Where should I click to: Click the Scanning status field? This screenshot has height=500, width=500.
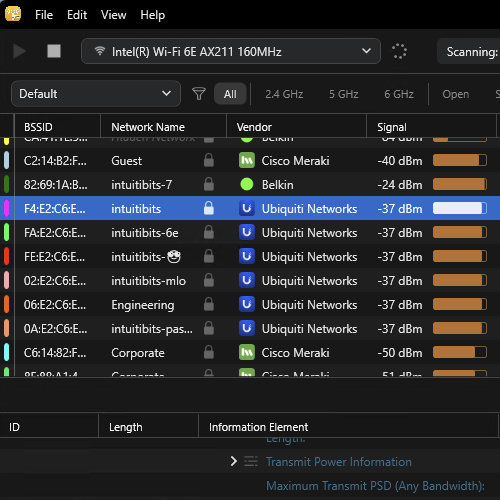[x=469, y=51]
